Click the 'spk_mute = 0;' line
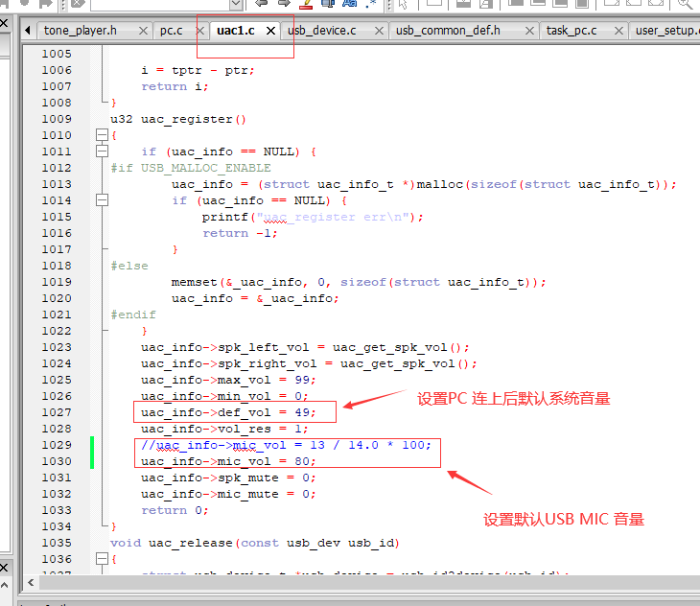This screenshot has width=700, height=606. [x=228, y=478]
